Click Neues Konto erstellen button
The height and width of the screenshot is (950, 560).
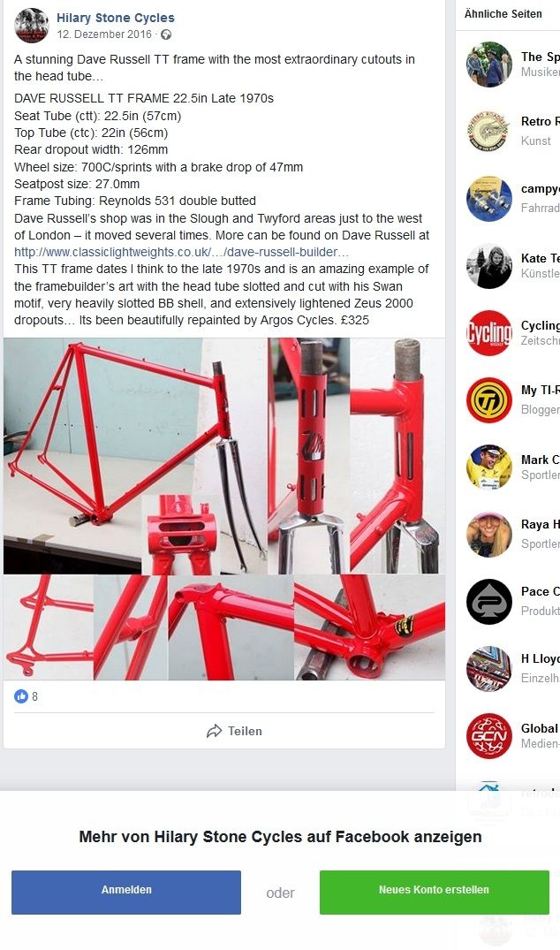[434, 892]
